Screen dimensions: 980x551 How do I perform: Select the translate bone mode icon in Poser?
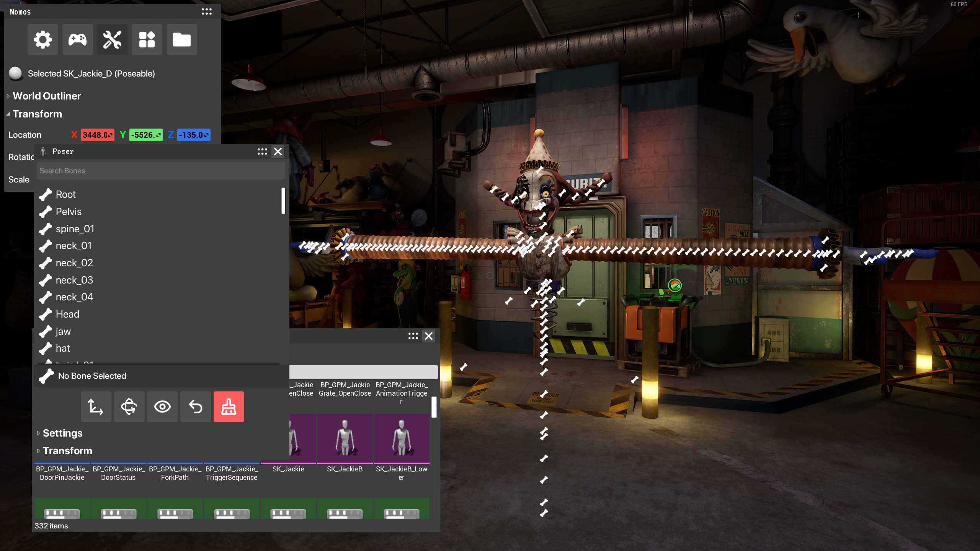pos(96,407)
